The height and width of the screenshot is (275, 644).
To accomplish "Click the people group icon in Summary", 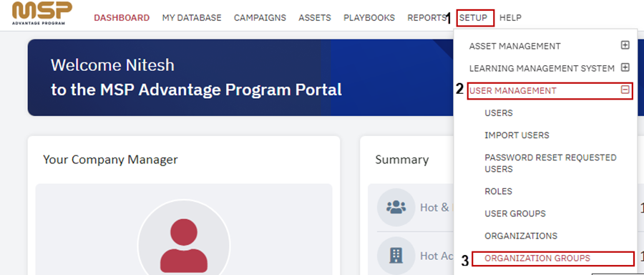I will pos(396,207).
